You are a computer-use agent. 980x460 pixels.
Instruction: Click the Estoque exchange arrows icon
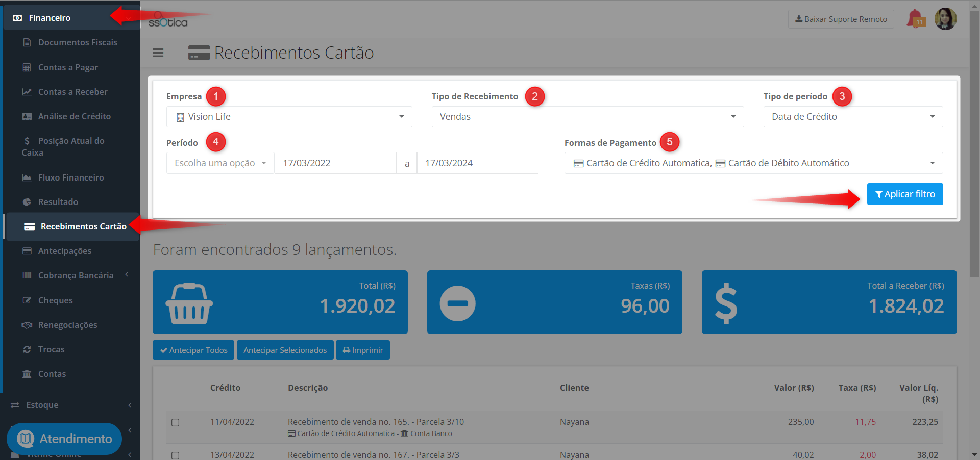tap(15, 405)
